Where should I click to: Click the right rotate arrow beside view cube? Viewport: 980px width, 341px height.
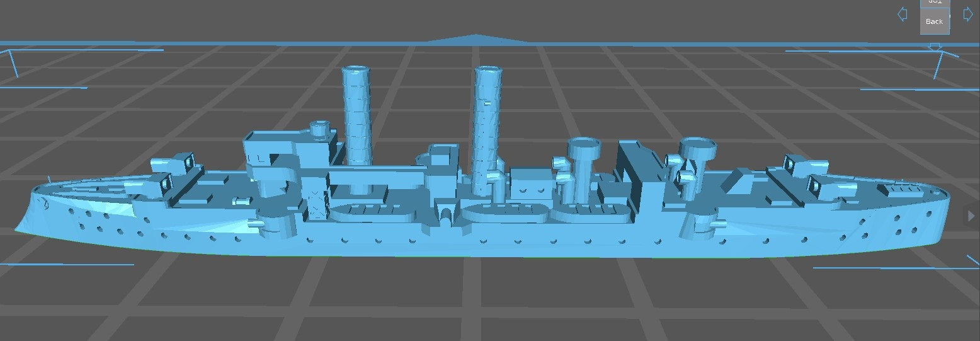pyautogui.click(x=968, y=14)
